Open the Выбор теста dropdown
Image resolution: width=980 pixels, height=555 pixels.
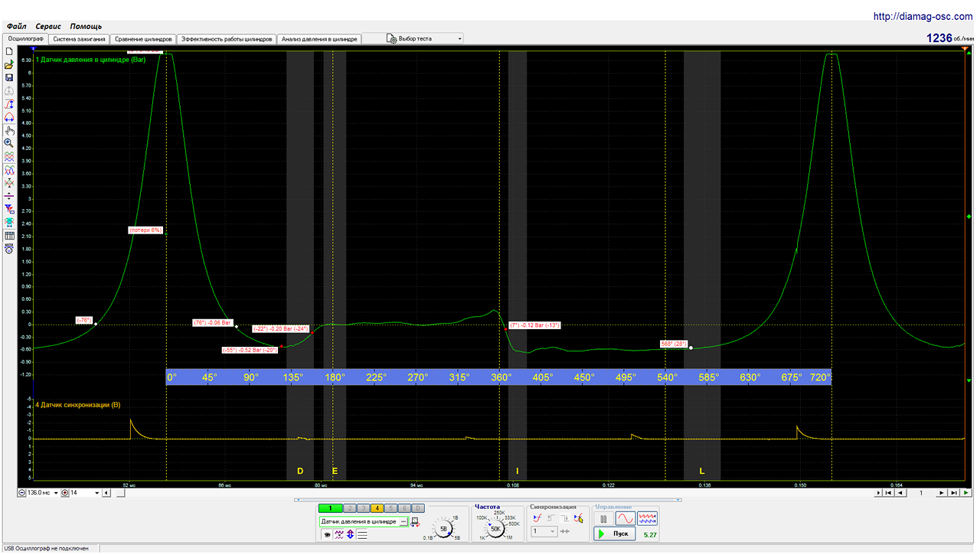[x=413, y=38]
